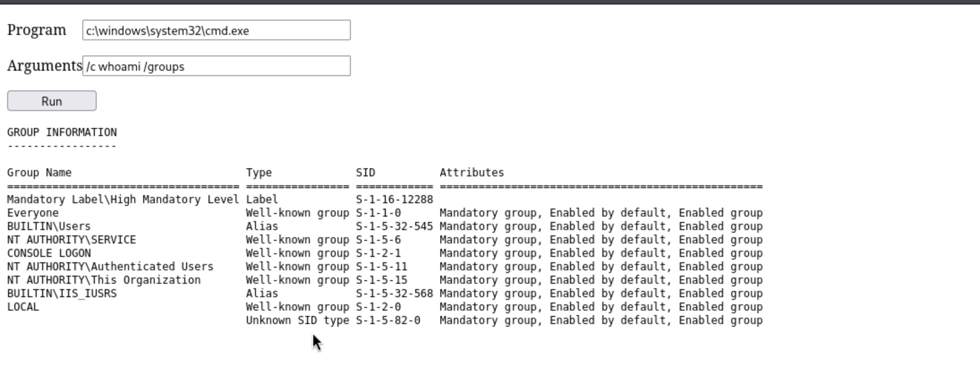Viewport: 980px width, 367px height.
Task: Focus the Program path input field
Action: point(216,30)
